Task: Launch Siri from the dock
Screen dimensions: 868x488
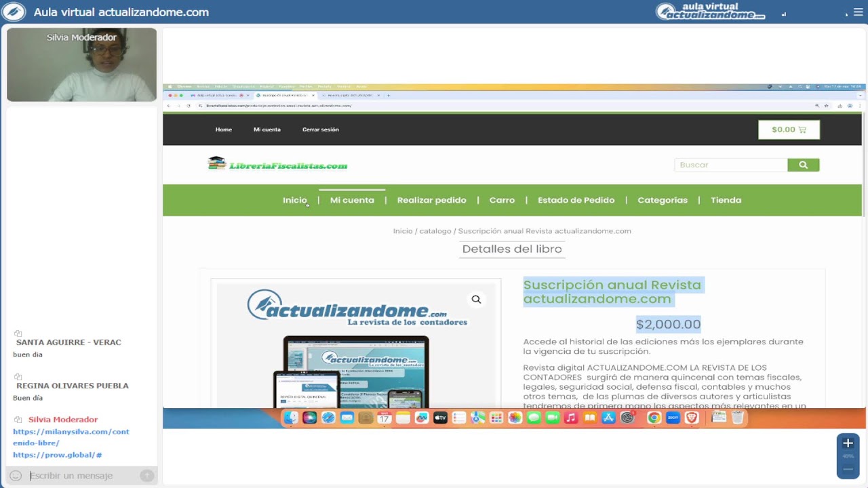Action: click(309, 418)
